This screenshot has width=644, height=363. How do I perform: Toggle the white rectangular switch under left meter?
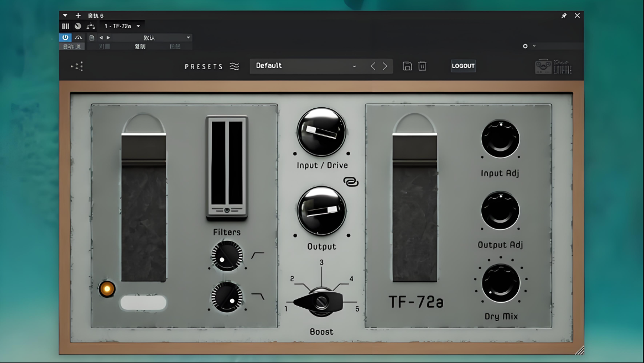point(143,303)
